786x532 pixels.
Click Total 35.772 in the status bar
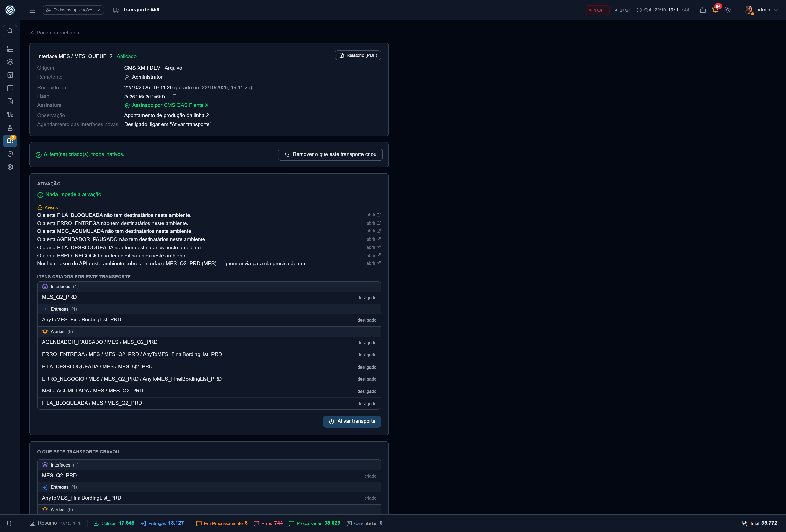point(760,523)
